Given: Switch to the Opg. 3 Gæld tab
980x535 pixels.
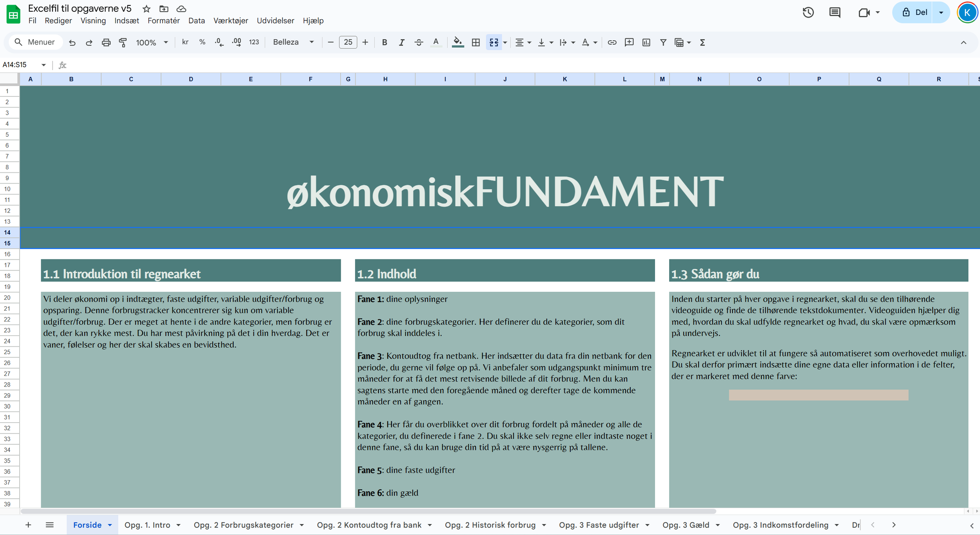Looking at the screenshot, I should [685, 525].
